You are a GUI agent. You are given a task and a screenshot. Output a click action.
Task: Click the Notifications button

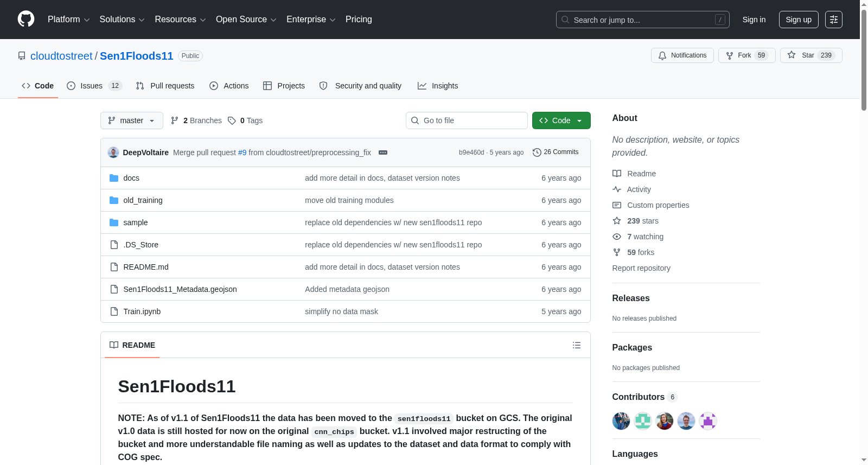pos(682,55)
